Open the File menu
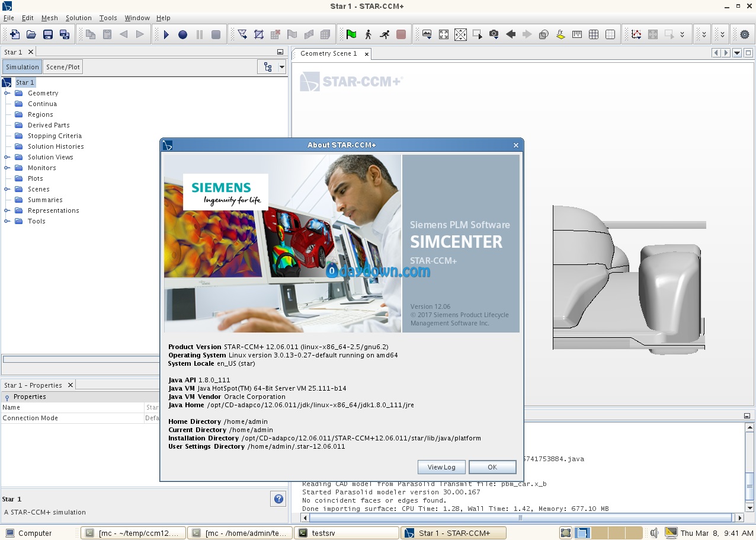This screenshot has height=540, width=756. [9, 18]
